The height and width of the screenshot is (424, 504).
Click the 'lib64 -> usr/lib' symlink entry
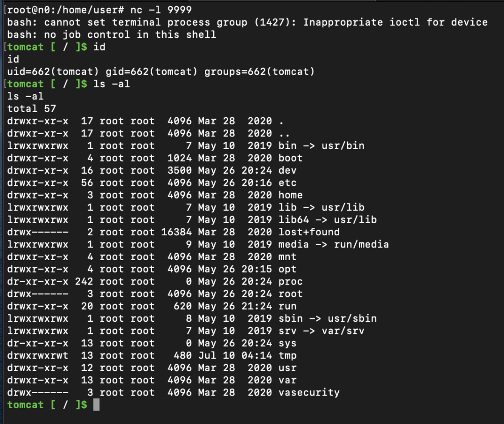click(x=328, y=220)
